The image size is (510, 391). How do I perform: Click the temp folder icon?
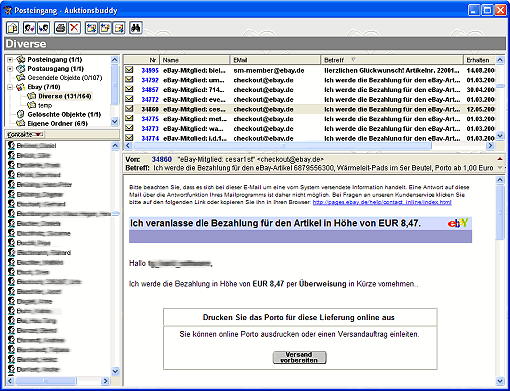(x=32, y=105)
